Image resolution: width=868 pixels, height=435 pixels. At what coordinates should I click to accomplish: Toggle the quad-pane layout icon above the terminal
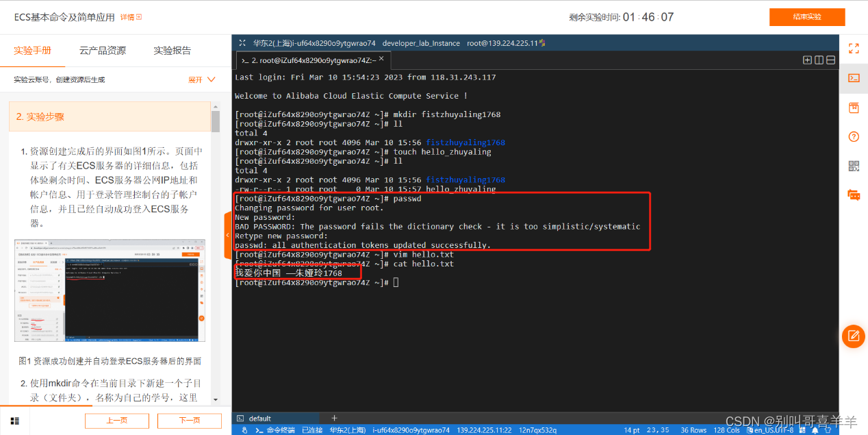[807, 60]
